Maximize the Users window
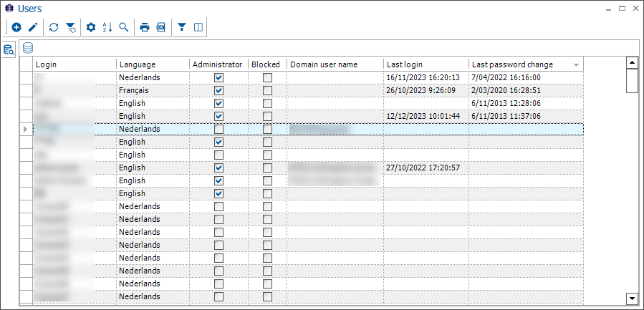Image resolution: width=644 pixels, height=310 pixels. pyautogui.click(x=623, y=8)
